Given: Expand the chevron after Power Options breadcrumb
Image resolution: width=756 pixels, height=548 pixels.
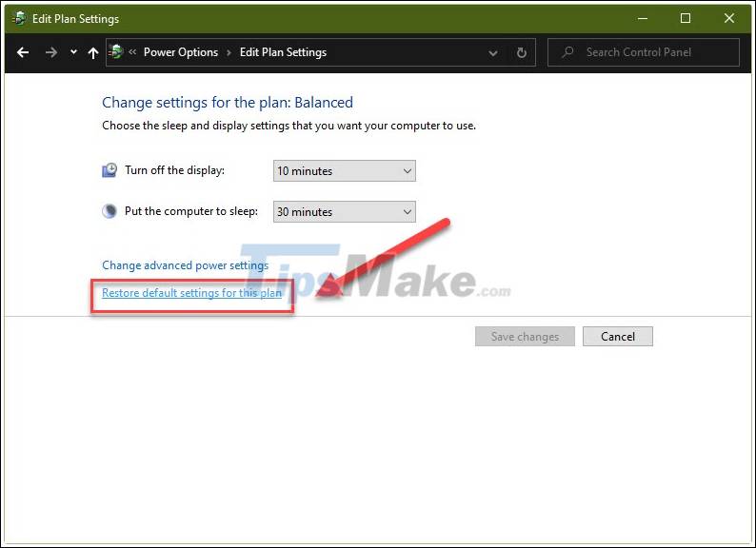Looking at the screenshot, I should tap(229, 53).
